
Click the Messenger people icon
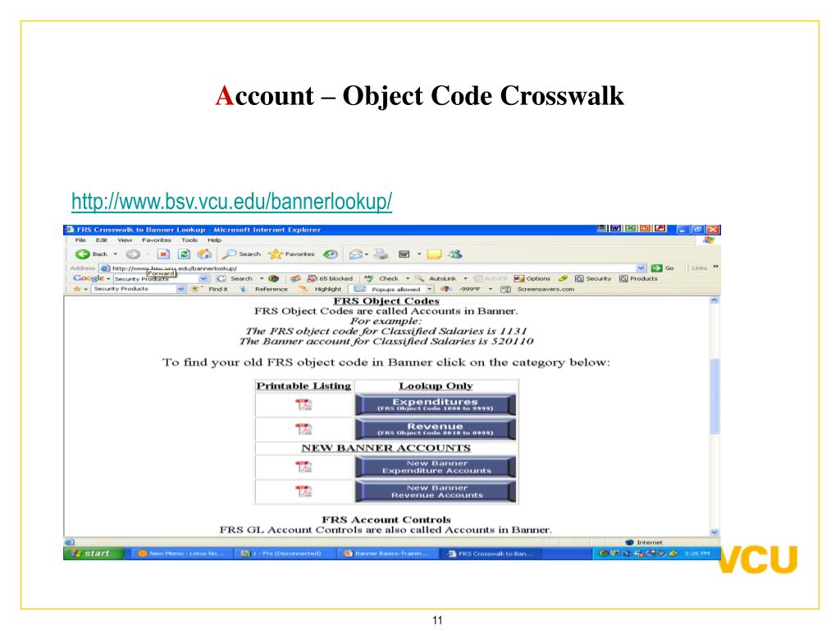pyautogui.click(x=455, y=254)
